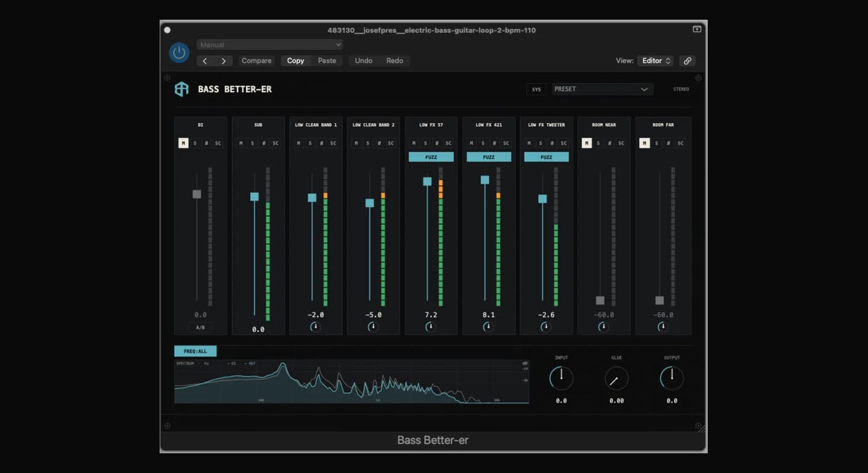Solo the LOW FX 57 channel
This screenshot has width=868, height=473.
[425, 144]
